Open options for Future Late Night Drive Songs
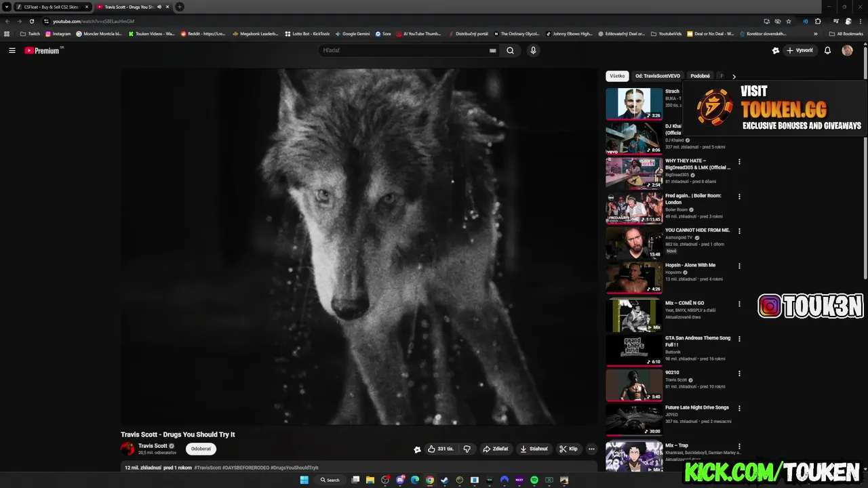This screenshot has height=488, width=868. (x=739, y=408)
